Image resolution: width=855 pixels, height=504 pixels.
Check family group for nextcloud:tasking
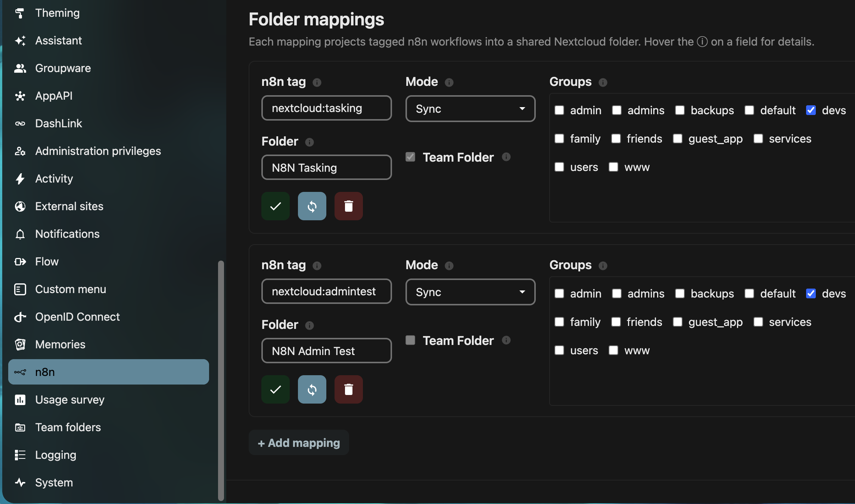[559, 139]
